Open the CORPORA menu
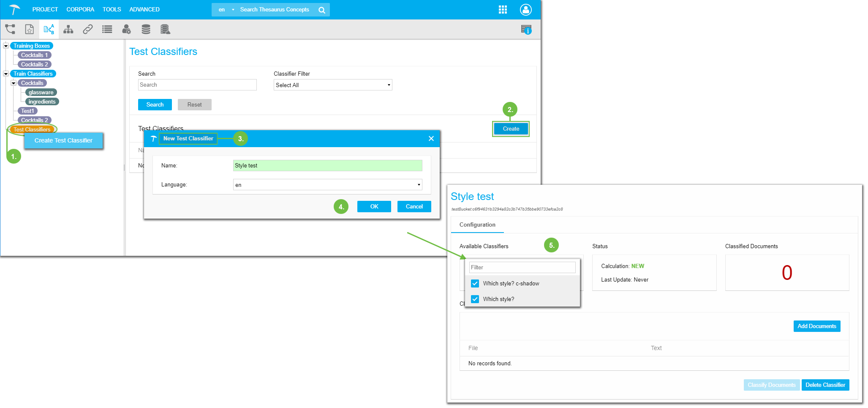 pyautogui.click(x=80, y=9)
